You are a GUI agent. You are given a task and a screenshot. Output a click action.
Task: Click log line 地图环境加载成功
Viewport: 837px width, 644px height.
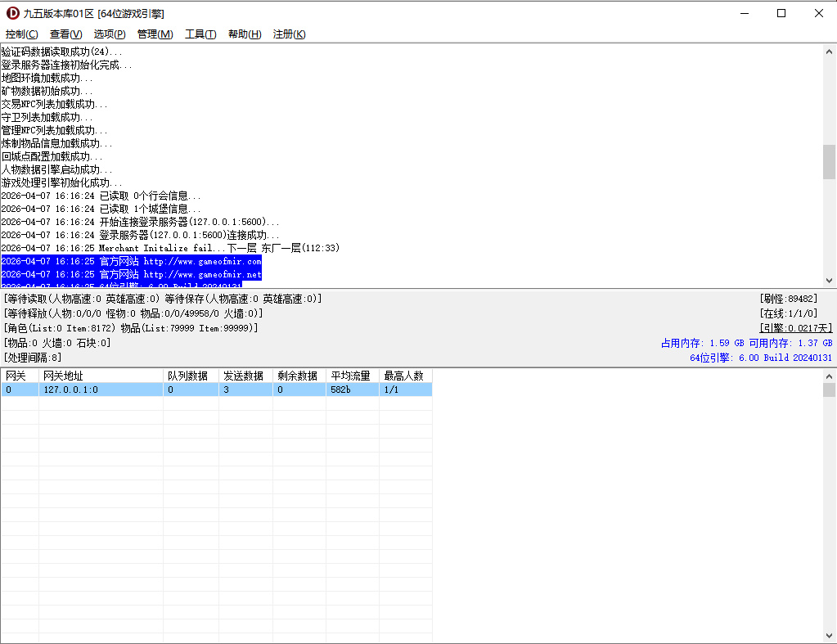47,78
